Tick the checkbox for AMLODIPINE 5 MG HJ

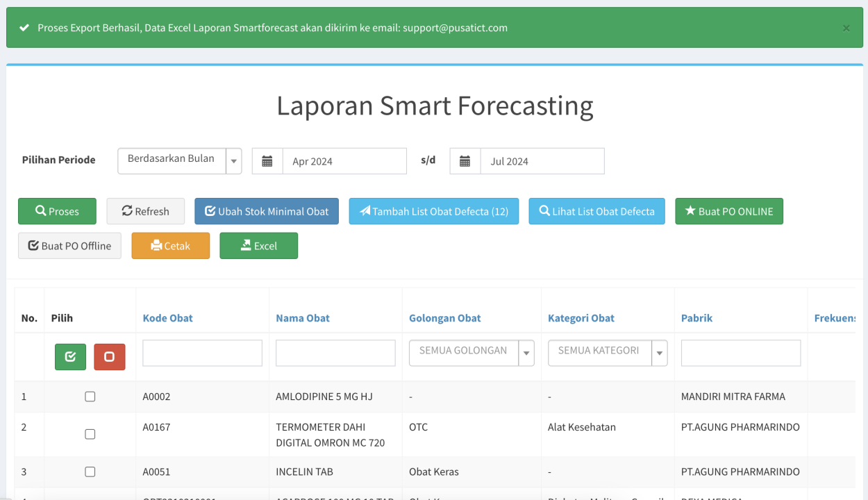pyautogui.click(x=90, y=397)
